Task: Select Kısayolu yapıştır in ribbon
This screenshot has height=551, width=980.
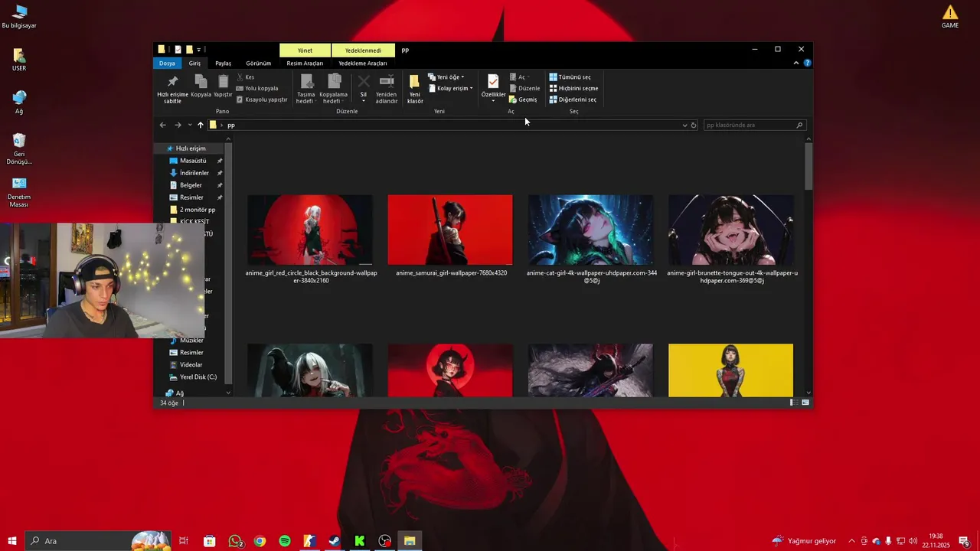Action: (262, 99)
